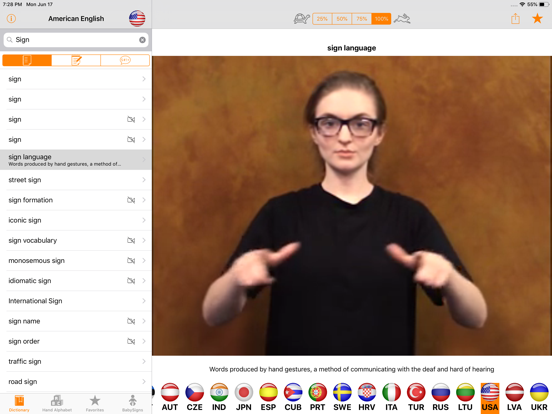This screenshot has height=414, width=552.
Task: Tap the no-video icon on sign formation
Action: 131,200
